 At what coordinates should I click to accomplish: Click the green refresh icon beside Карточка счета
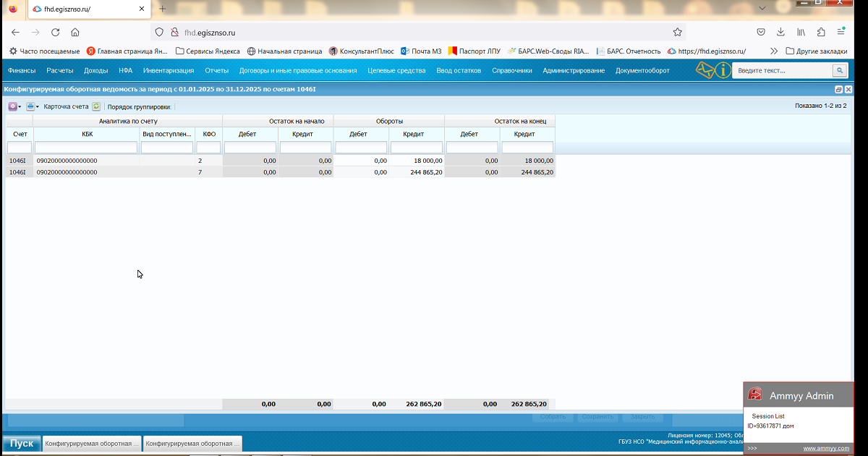coord(95,106)
